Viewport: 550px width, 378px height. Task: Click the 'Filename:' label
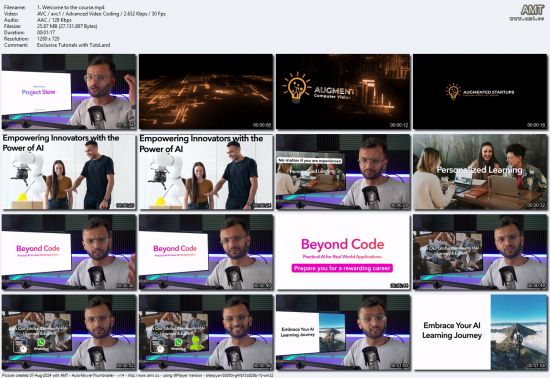pyautogui.click(x=15, y=7)
